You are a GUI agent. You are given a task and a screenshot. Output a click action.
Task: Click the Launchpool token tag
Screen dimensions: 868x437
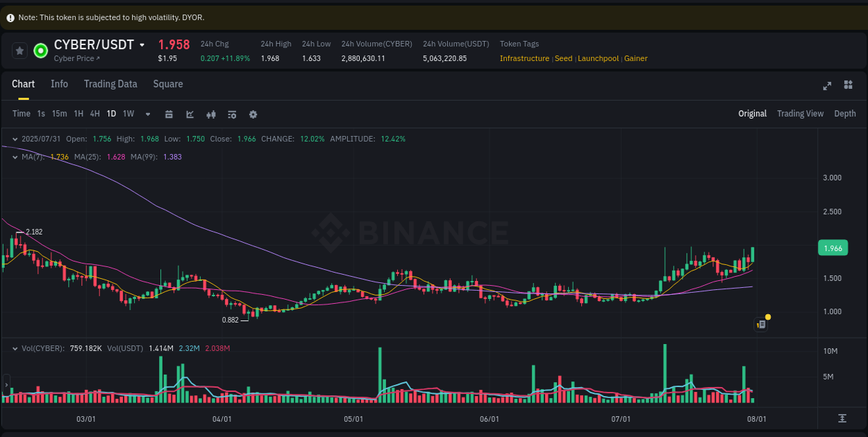pos(598,58)
